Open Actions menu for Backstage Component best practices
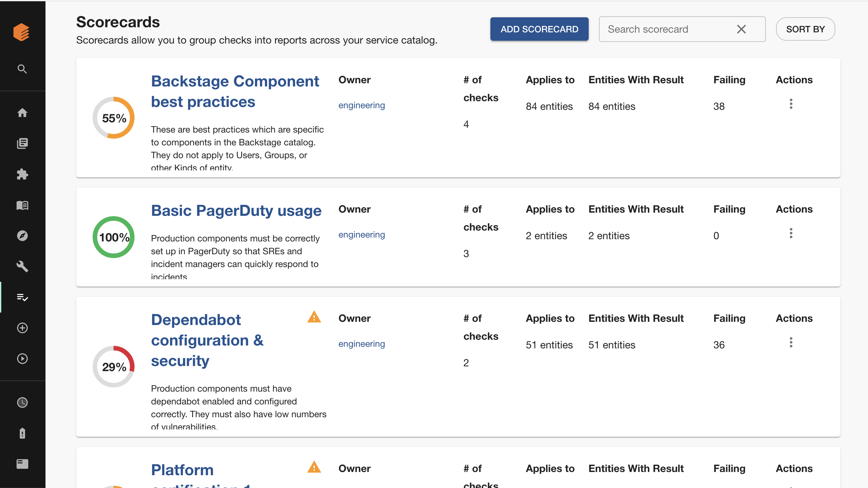Screen dimensions: 868x488 [791, 104]
